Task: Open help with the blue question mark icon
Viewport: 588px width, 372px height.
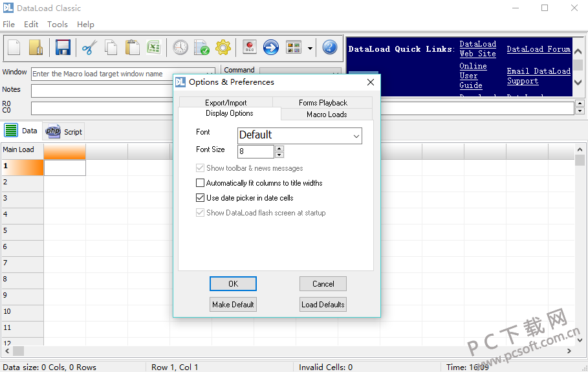Action: click(x=330, y=47)
